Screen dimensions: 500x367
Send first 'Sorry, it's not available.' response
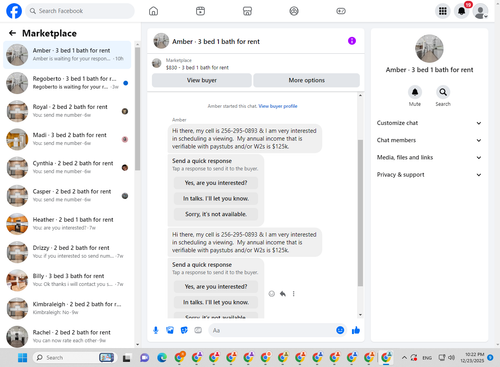(216, 214)
